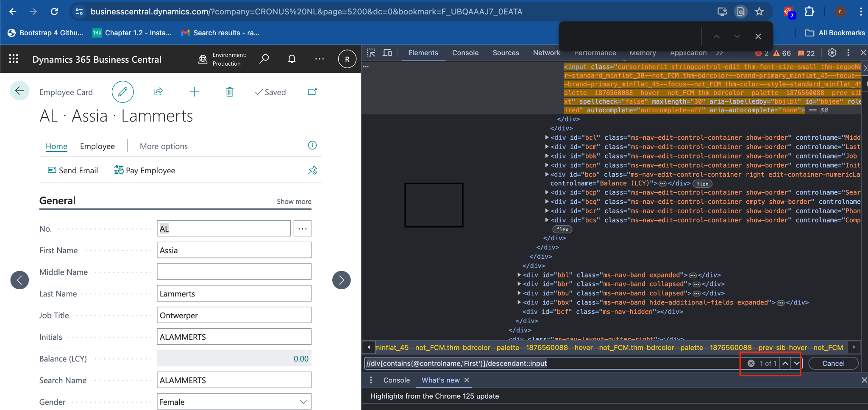Jump to previous search result arrow

coord(785,363)
